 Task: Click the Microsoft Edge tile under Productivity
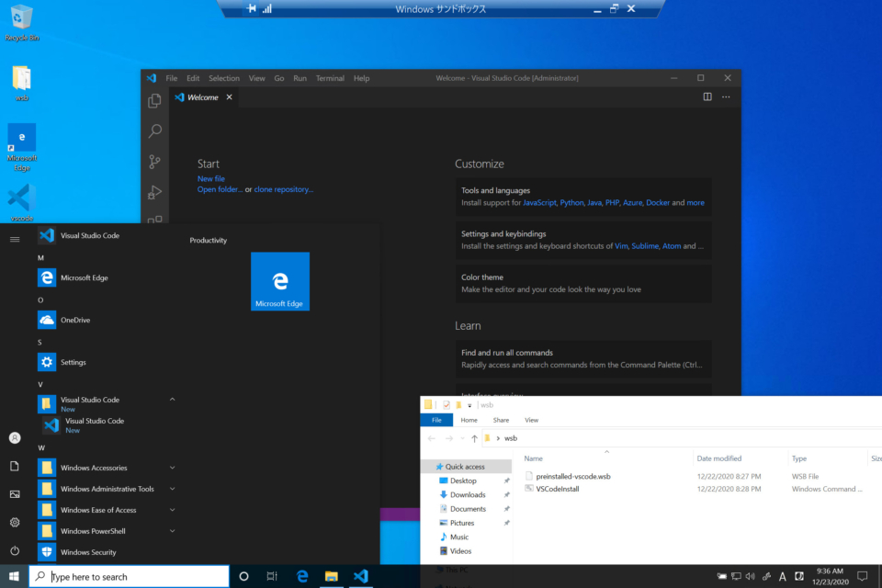[280, 281]
